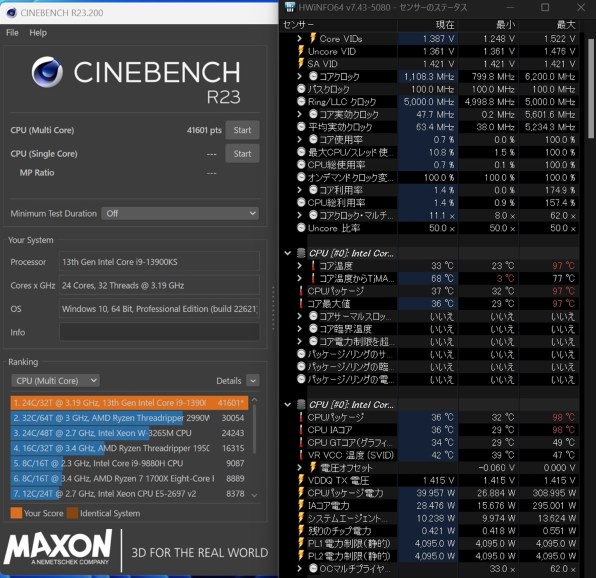Click the circle icon beside バスクロック
This screenshot has height=578, width=596.
(x=301, y=89)
